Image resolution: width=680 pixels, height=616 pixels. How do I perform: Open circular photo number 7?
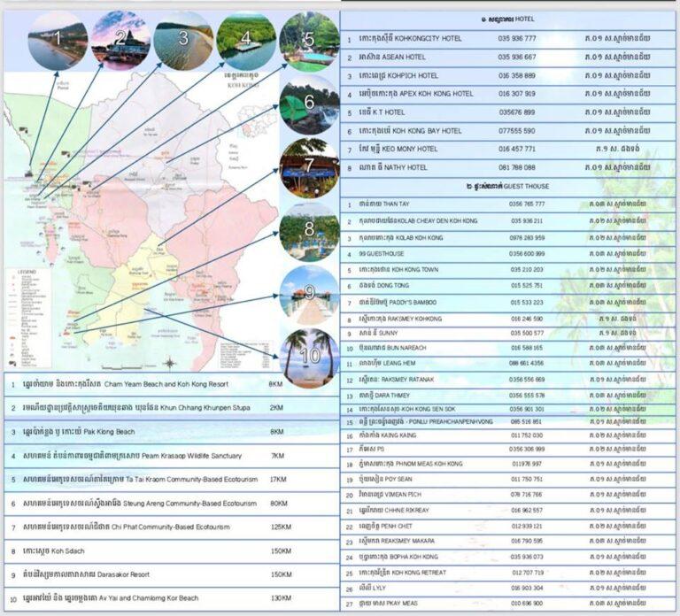point(309,167)
